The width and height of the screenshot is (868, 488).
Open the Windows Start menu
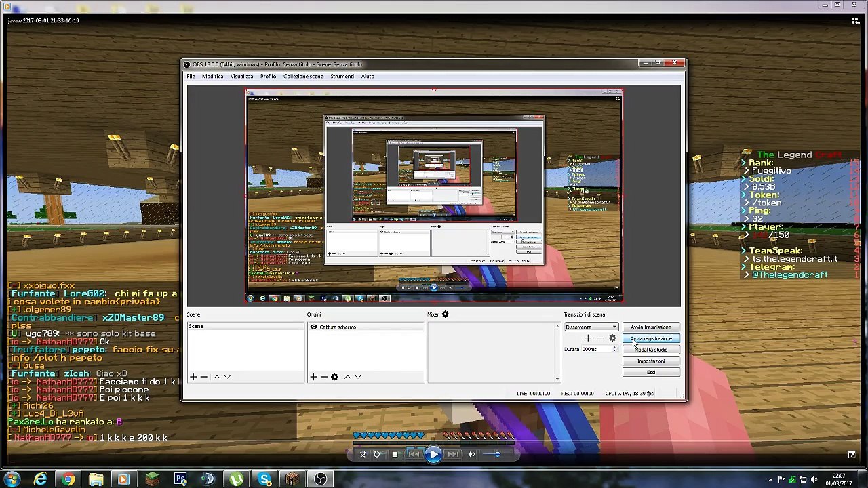tap(12, 480)
